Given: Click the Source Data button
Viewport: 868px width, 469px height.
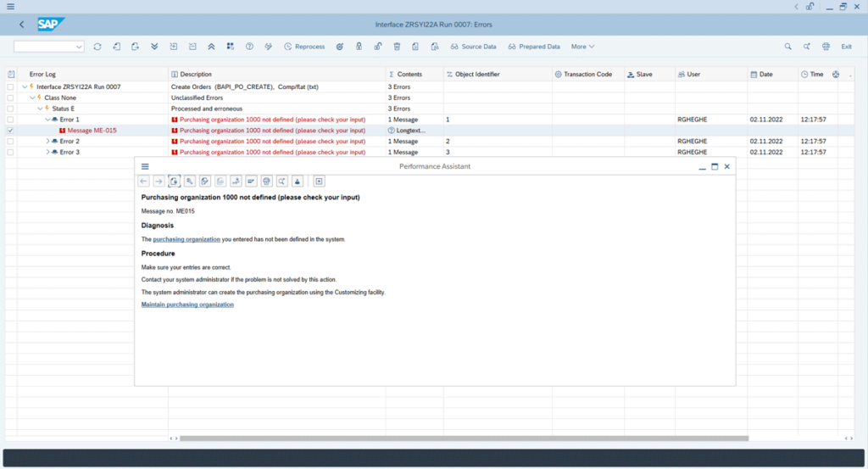Looking at the screenshot, I should coord(473,47).
